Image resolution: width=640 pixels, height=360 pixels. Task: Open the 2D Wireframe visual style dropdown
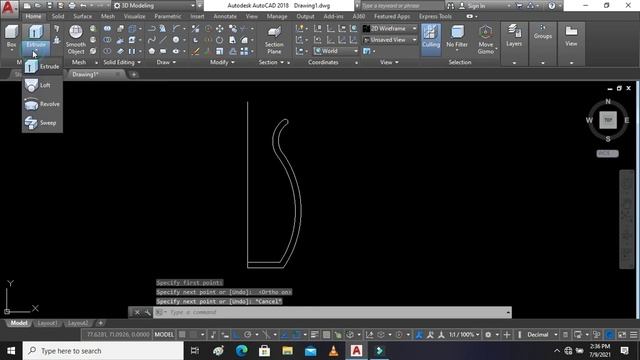point(390,29)
